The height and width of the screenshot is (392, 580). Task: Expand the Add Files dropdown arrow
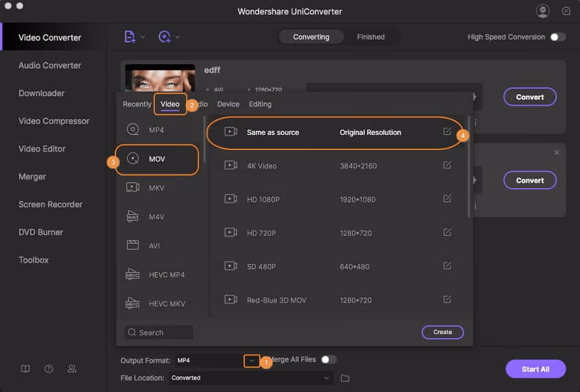pyautogui.click(x=143, y=37)
